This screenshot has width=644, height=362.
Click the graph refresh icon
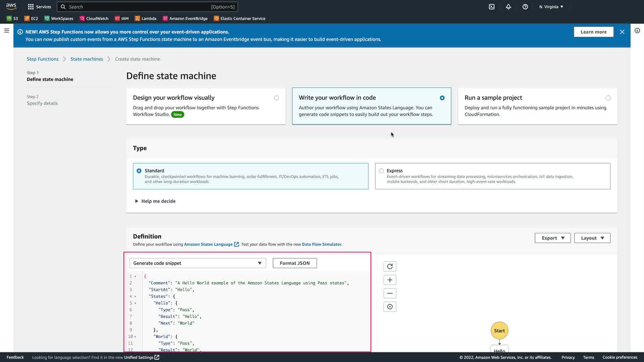(x=390, y=266)
